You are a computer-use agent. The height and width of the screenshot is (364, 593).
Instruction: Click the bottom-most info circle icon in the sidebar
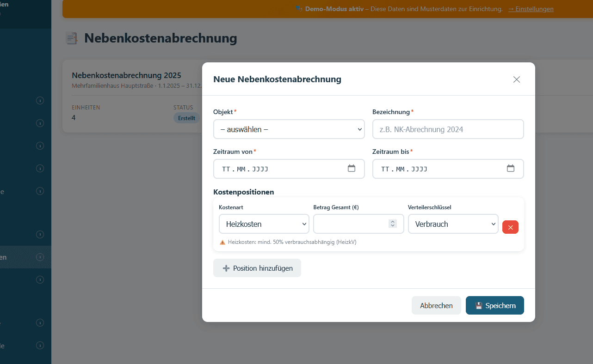click(40, 346)
